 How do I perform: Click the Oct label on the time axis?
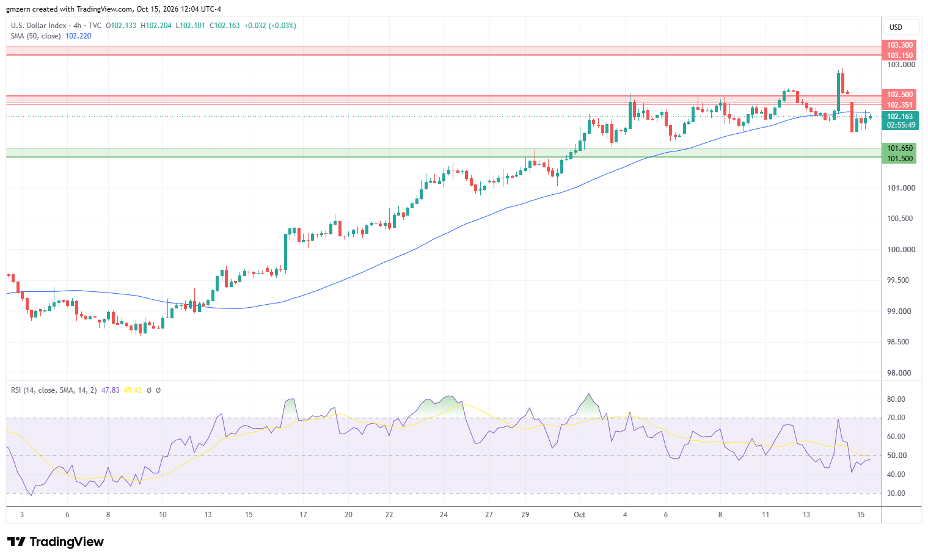[x=580, y=515]
